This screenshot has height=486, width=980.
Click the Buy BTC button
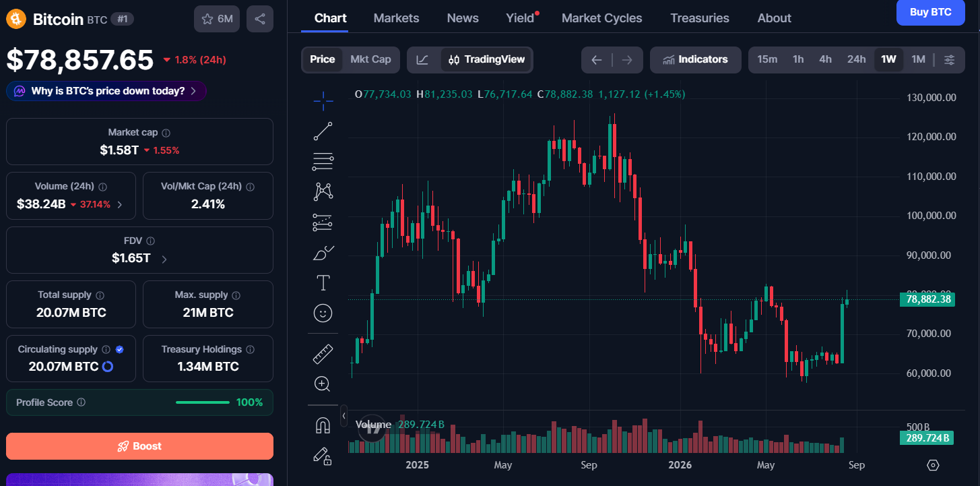(931, 12)
